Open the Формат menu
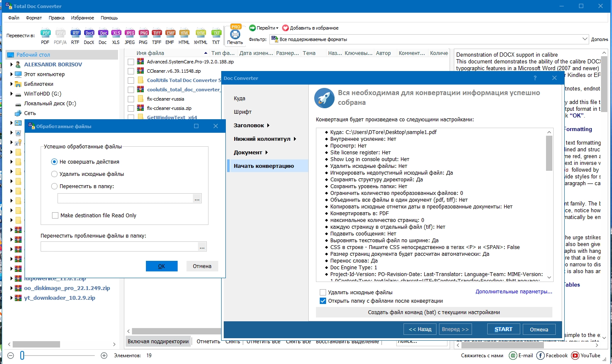Screen dimensions: 612x364 coord(34,18)
